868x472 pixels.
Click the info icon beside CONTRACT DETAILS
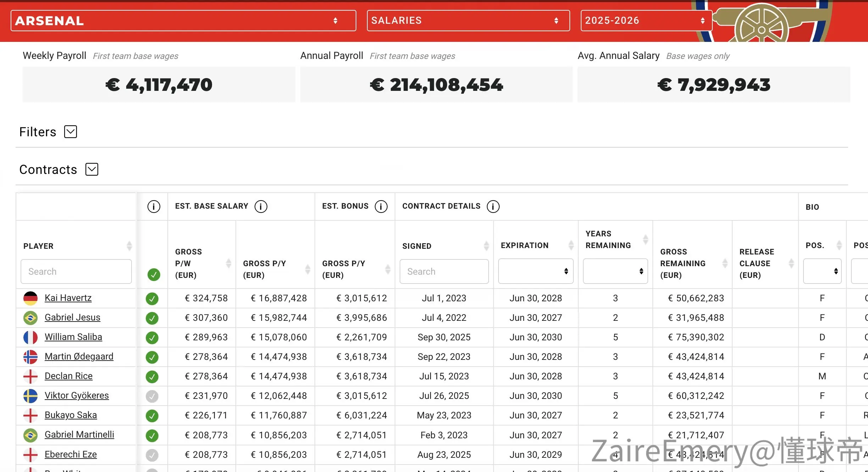tap(493, 206)
